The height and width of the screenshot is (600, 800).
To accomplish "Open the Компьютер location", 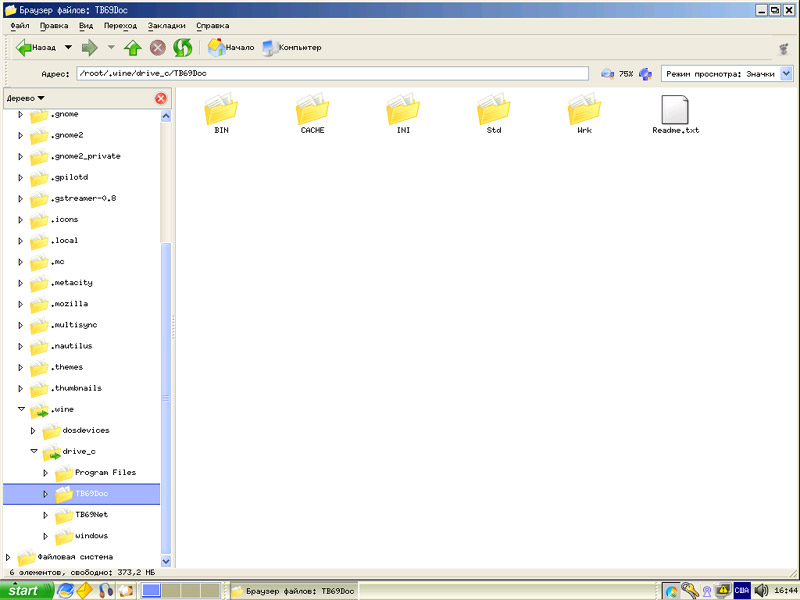I will pyautogui.click(x=292, y=47).
